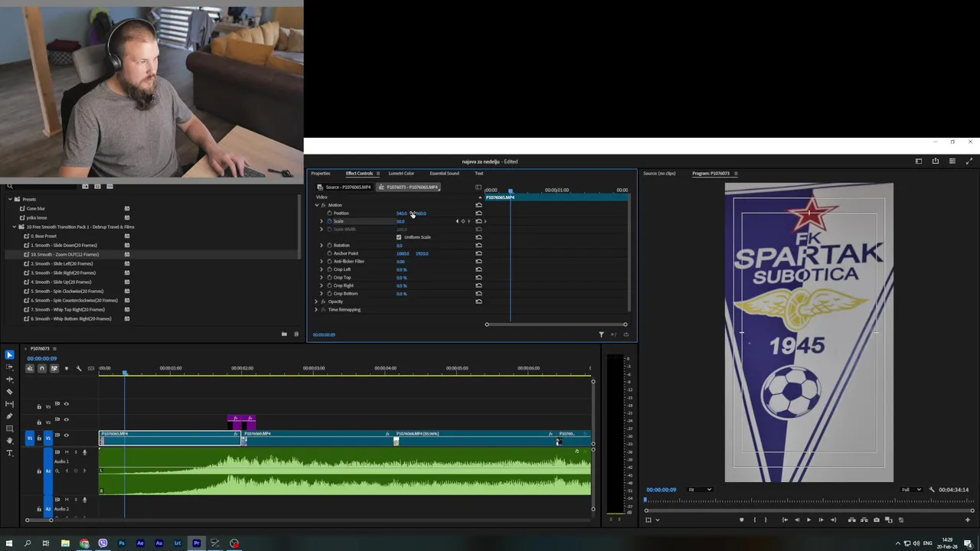Select the Track Select Forward tool
980x551 pixels.
9,367
